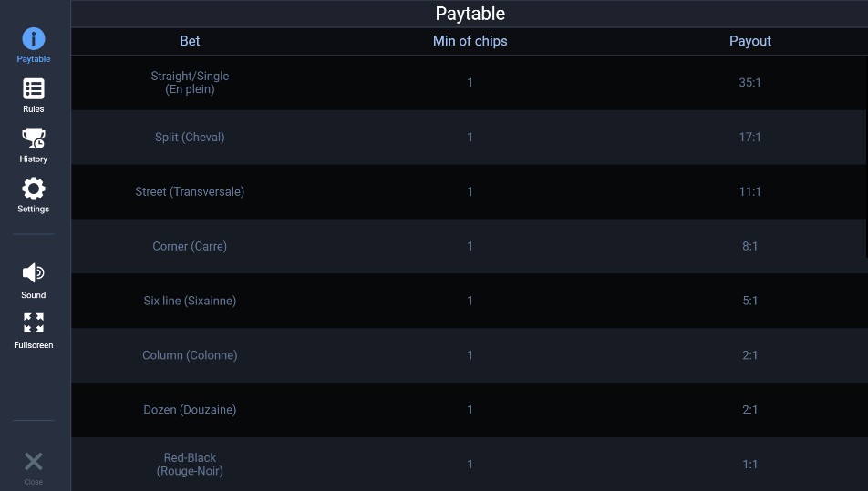
Task: Open the Rules list icon
Action: point(34,89)
